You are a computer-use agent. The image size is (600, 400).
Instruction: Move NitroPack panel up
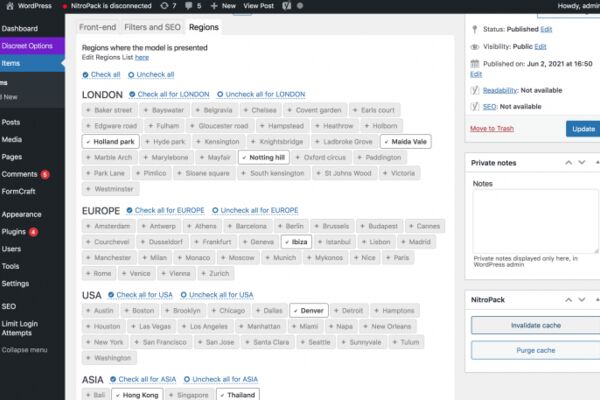click(569, 300)
